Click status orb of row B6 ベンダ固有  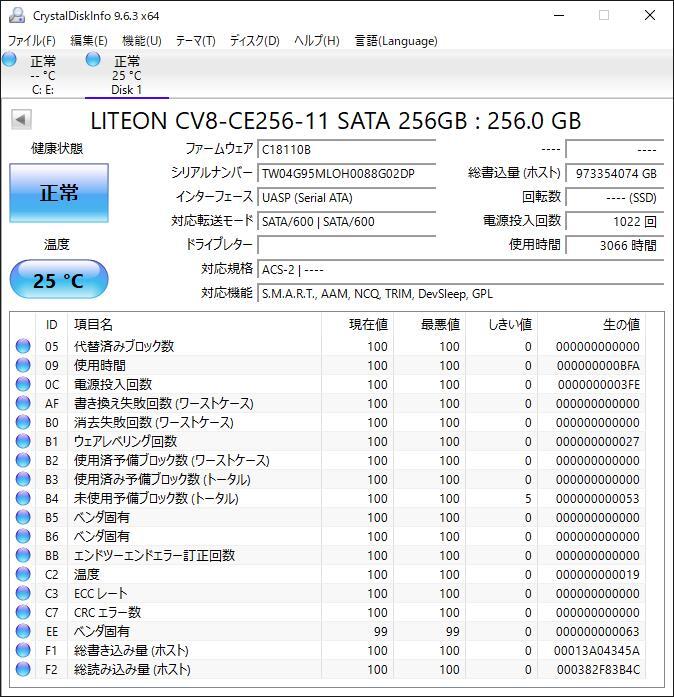pos(23,536)
